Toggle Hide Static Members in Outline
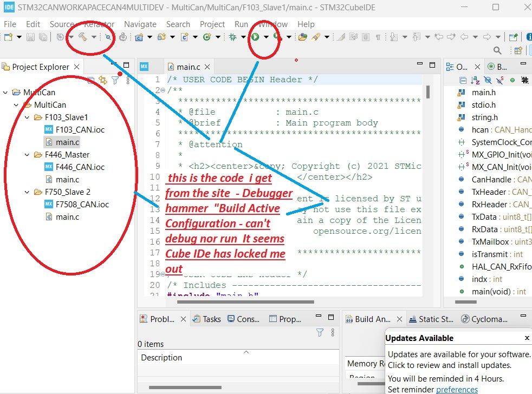 pos(500,80)
